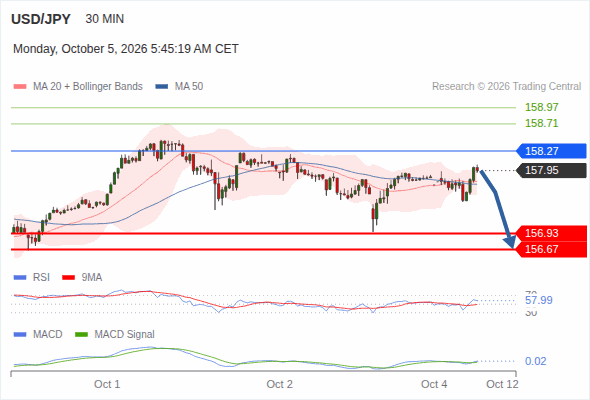590x400 pixels.
Task: Click the black 157.95 current price tag
Action: tap(551, 170)
